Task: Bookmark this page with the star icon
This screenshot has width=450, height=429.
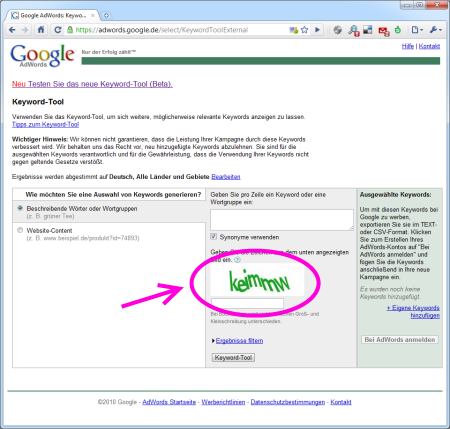Action: pyautogui.click(x=304, y=30)
